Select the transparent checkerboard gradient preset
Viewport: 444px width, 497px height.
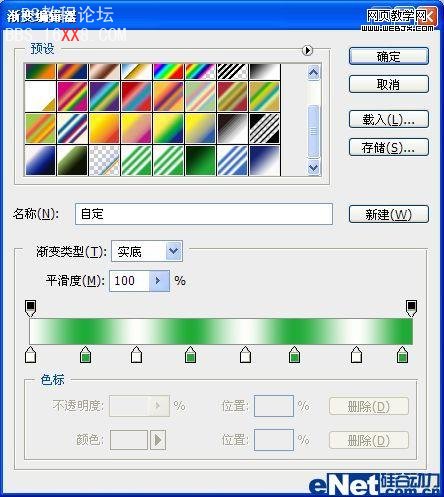pos(104,160)
